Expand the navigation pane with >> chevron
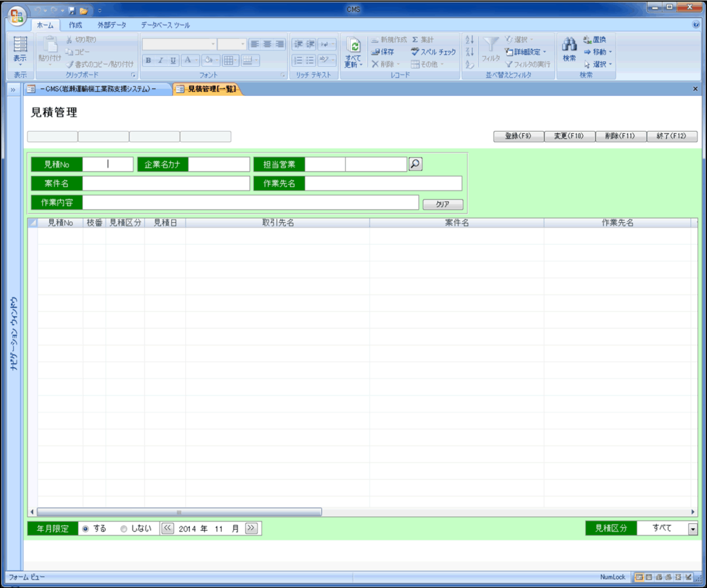 (13, 90)
